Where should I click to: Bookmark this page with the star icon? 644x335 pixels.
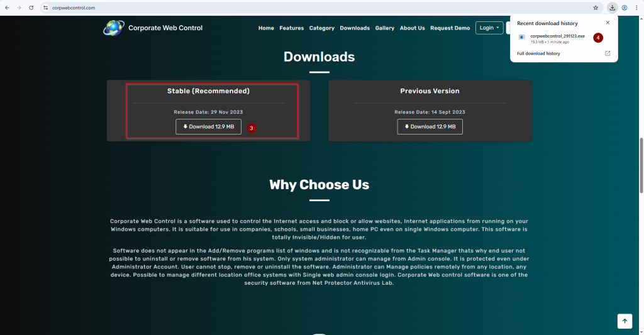[x=596, y=8]
